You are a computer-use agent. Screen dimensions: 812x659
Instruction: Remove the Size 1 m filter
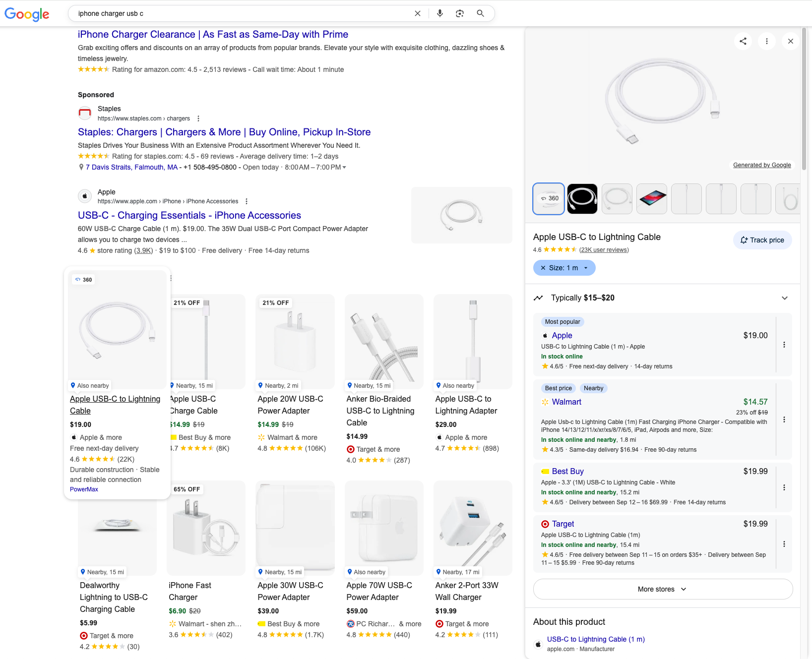543,268
